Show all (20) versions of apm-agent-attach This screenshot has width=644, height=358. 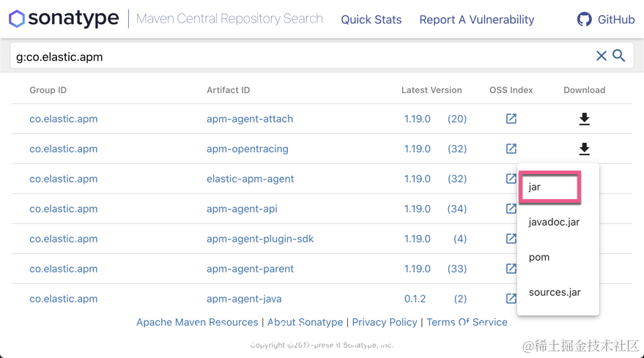click(457, 119)
